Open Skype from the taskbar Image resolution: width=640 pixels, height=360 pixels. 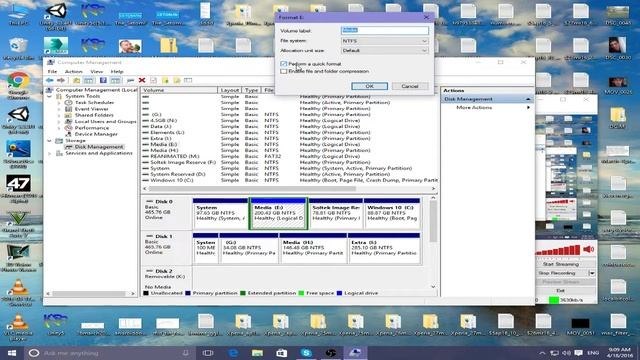click(306, 353)
